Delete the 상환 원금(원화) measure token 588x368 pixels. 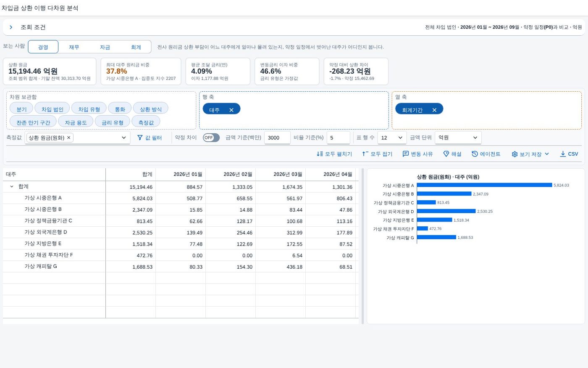pos(69,138)
